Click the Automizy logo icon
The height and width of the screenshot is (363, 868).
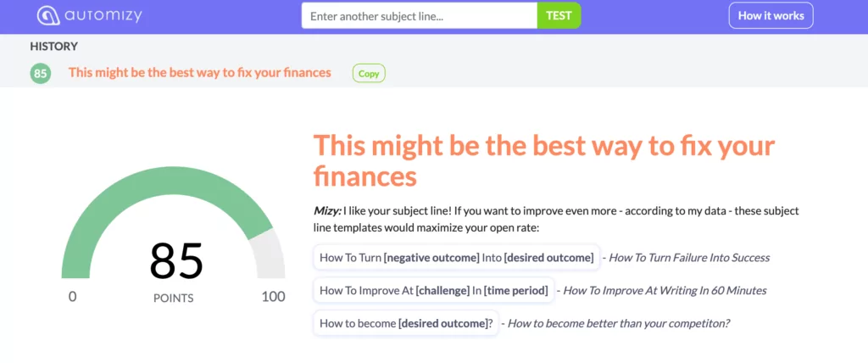click(x=48, y=15)
